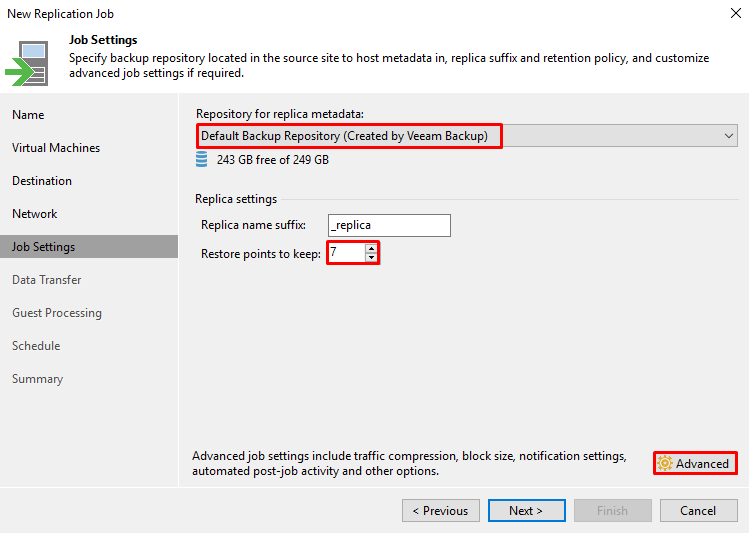Click the 'Repository for replica metadata:' label
749x533 pixels.
coord(280,114)
